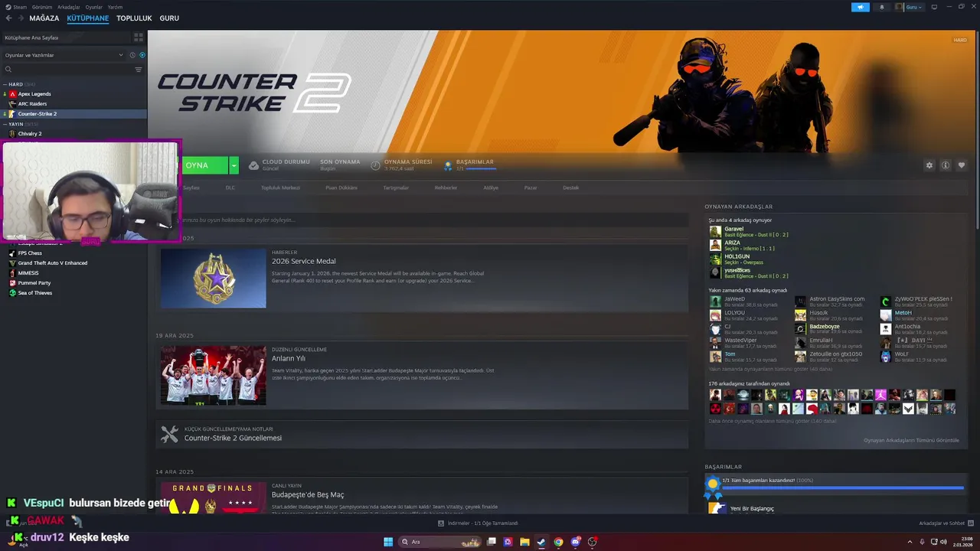Show recent games via the clock icon
Viewport: 980px width, 551px height.
point(132,55)
